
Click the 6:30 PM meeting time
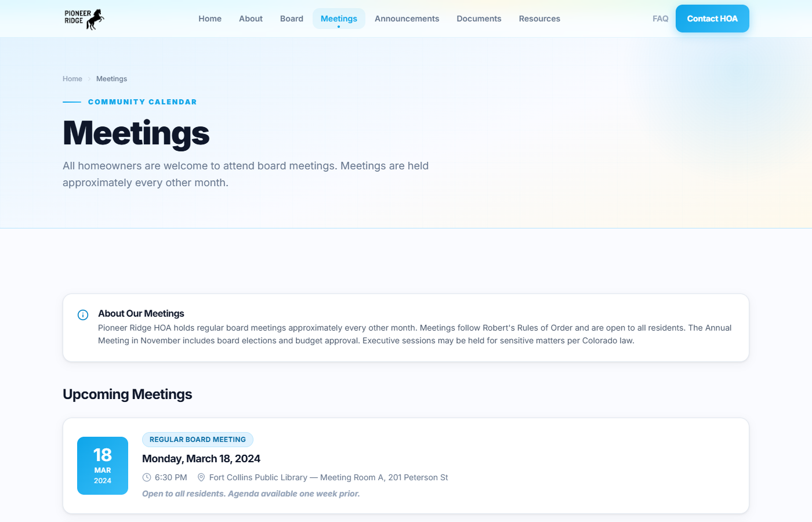tap(171, 477)
